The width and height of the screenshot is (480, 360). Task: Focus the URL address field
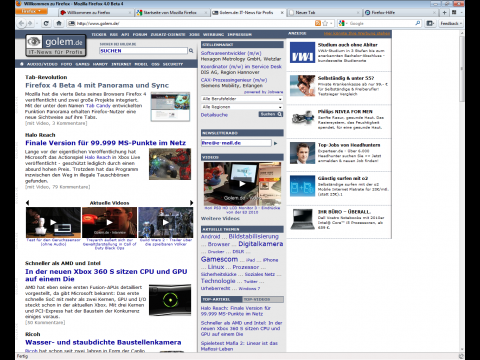point(193,23)
